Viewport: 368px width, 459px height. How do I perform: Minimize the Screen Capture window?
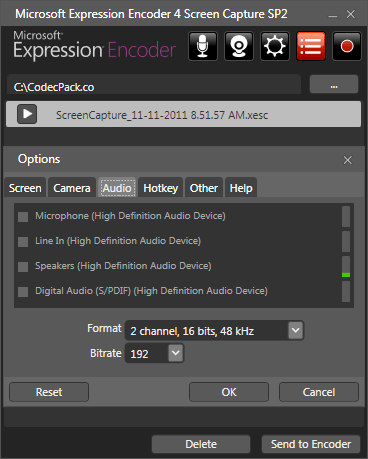(x=333, y=15)
